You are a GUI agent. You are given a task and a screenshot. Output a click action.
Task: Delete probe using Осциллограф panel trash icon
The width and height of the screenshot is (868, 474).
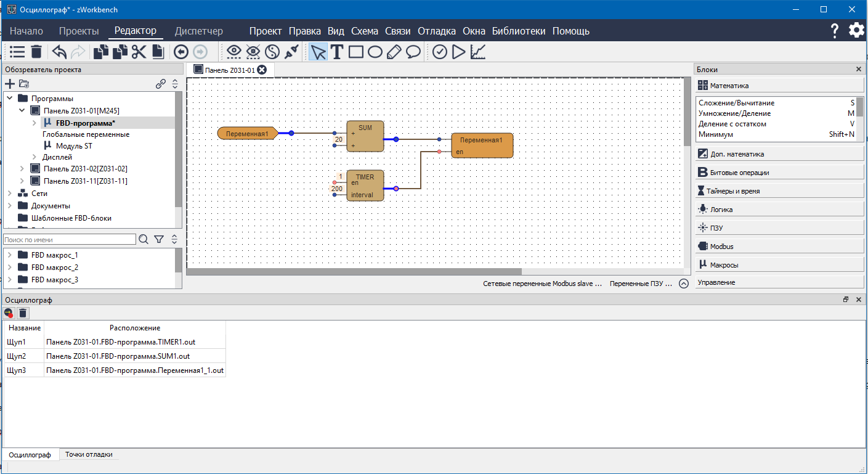(23, 313)
